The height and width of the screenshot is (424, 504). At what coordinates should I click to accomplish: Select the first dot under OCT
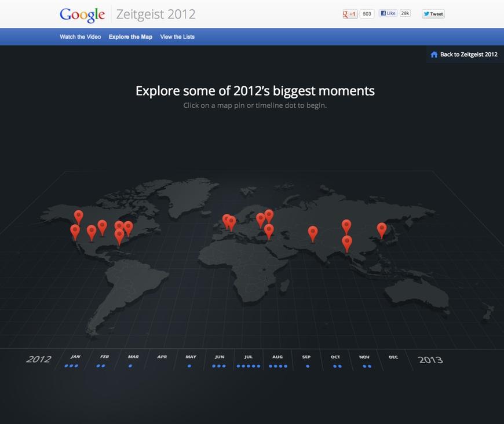pyautogui.click(x=335, y=366)
